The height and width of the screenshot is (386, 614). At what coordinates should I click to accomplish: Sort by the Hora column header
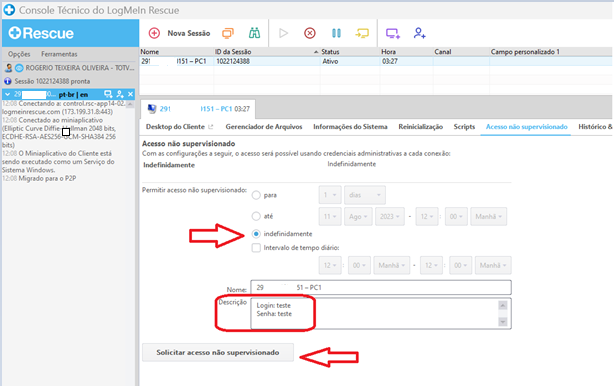point(406,52)
